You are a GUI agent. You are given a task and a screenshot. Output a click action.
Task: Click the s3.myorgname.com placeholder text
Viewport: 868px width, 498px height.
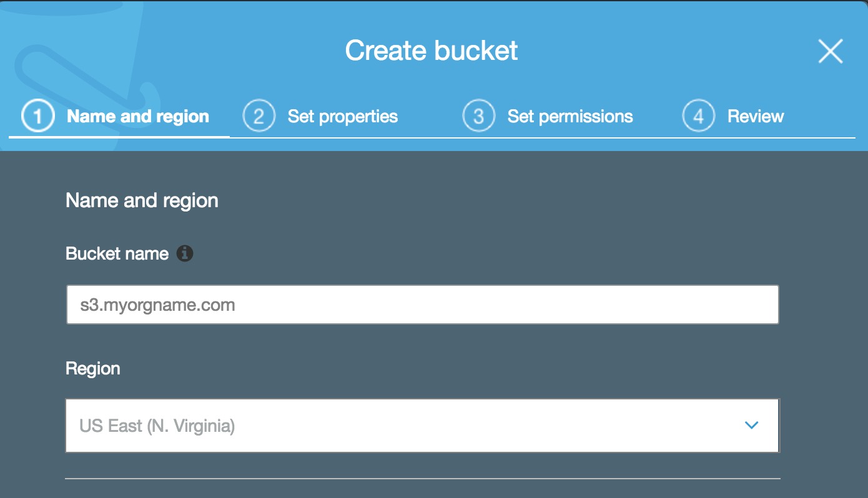click(157, 305)
